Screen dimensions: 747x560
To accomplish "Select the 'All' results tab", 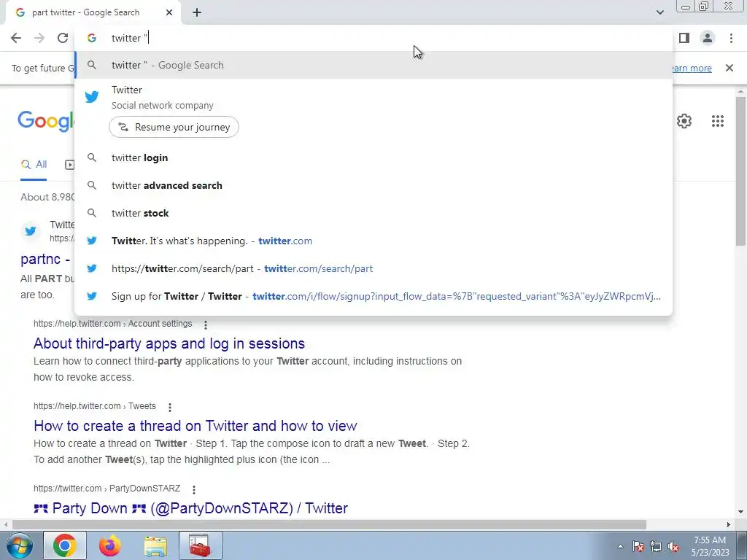I will click(34, 165).
